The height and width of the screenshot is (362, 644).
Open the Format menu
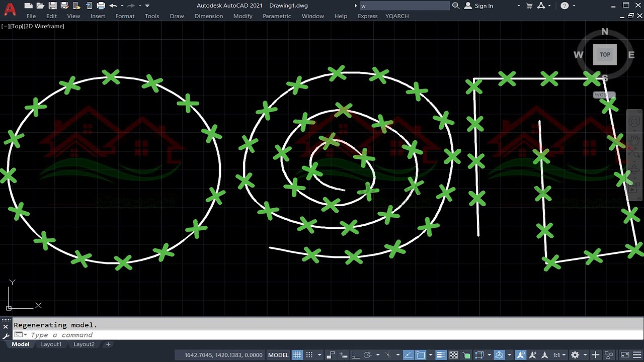pos(125,16)
